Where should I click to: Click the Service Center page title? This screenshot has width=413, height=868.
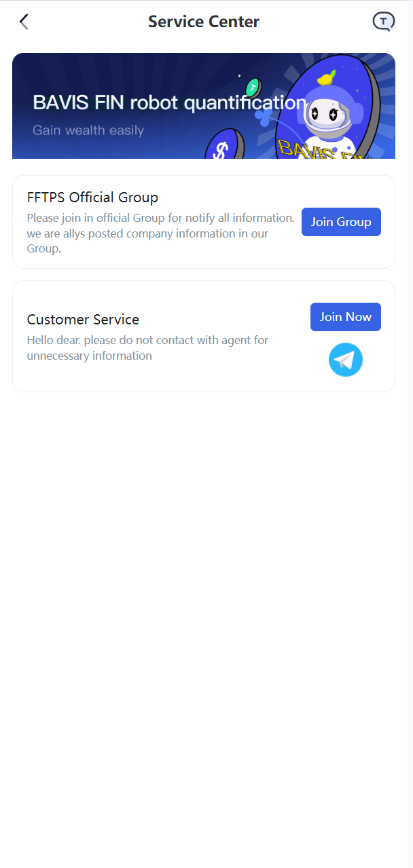pyautogui.click(x=204, y=22)
